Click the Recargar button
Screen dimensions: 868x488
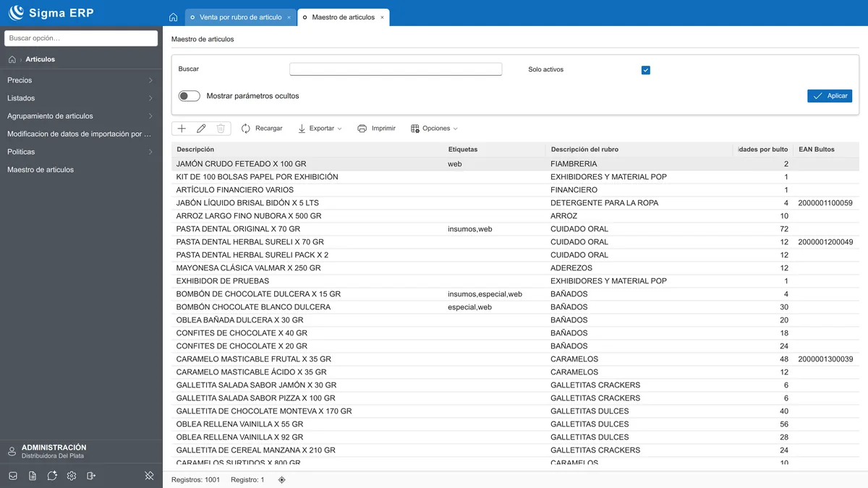coord(261,128)
